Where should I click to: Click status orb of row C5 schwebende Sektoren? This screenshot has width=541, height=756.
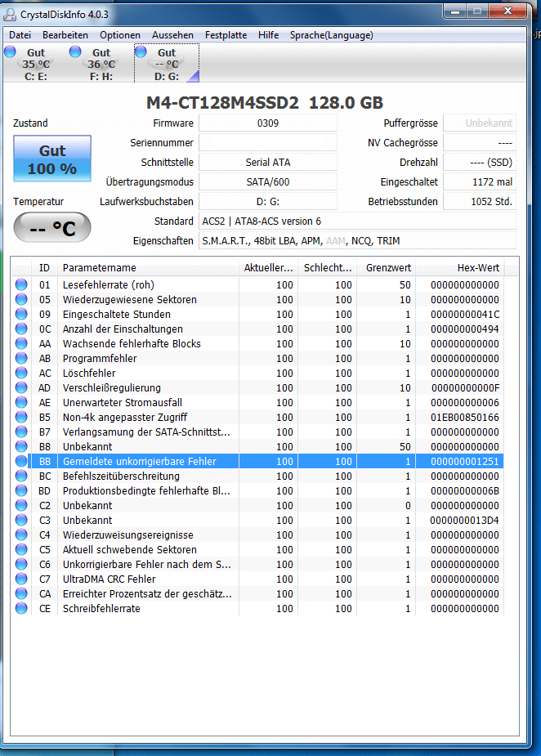(x=21, y=549)
